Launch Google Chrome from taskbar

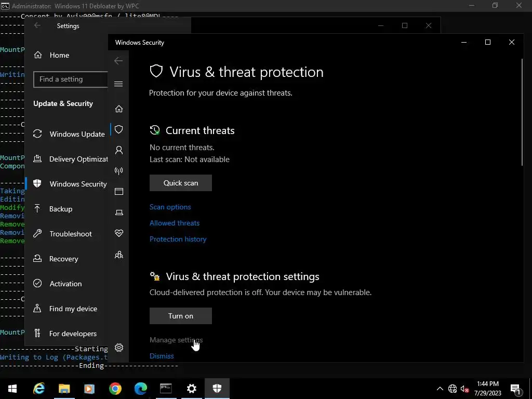(x=115, y=389)
